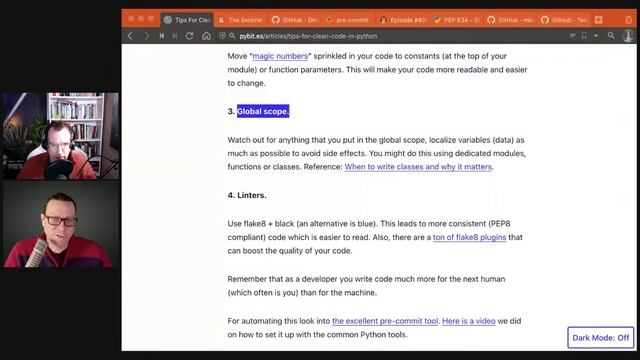Open a new tab with the plus button
This screenshot has height=360, width=640.
[599, 20]
